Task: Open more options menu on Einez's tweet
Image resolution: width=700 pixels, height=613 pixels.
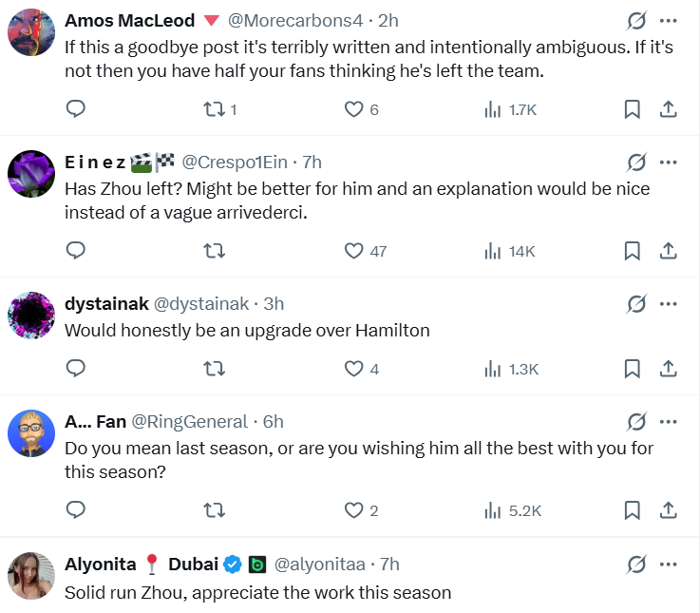Action: (x=669, y=163)
